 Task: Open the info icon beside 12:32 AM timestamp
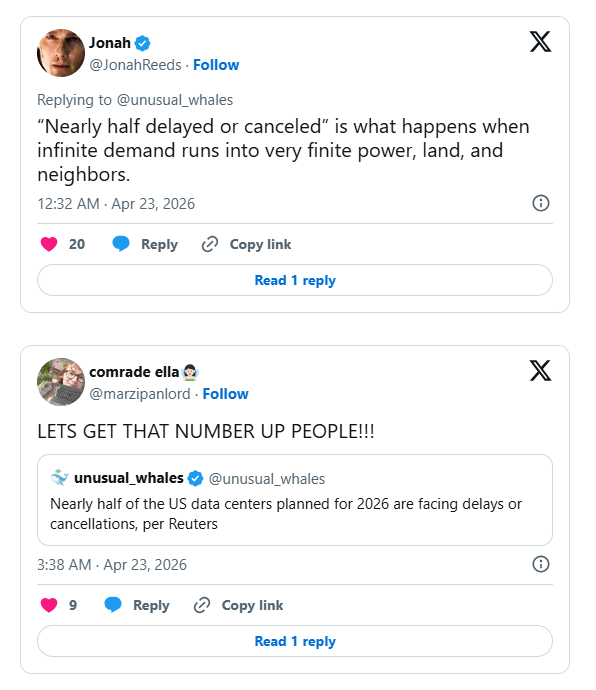541,203
